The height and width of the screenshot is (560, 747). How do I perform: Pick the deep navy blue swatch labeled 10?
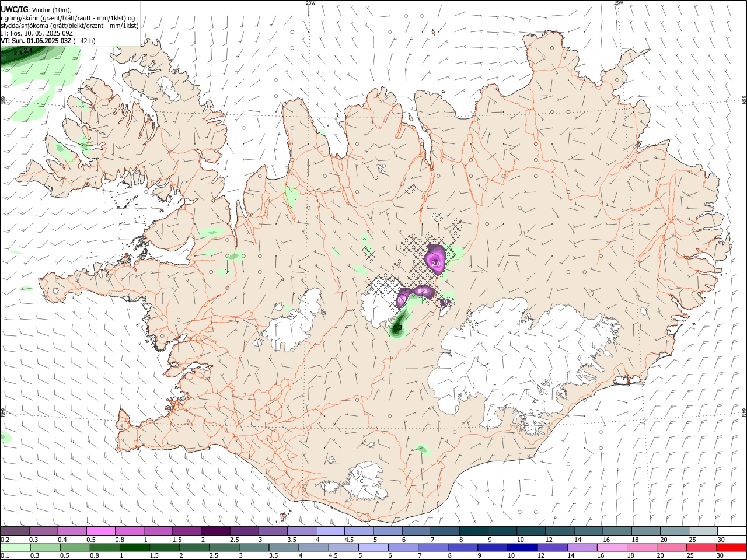(522, 548)
